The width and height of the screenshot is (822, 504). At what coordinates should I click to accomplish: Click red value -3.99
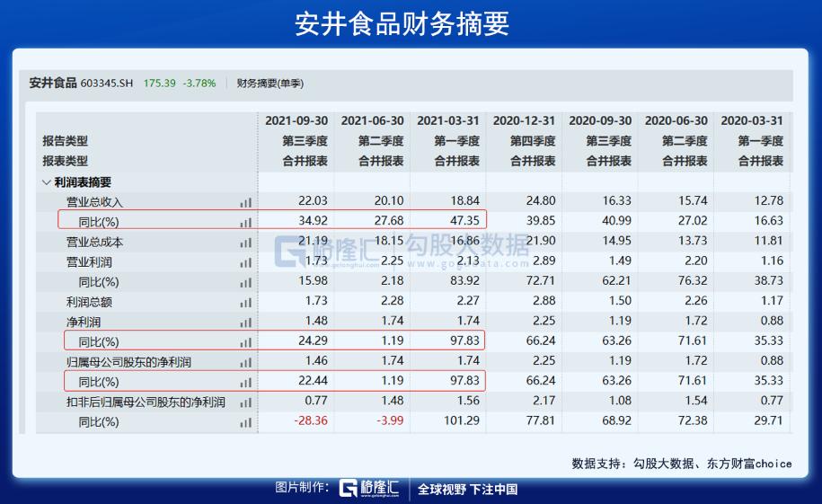point(390,420)
